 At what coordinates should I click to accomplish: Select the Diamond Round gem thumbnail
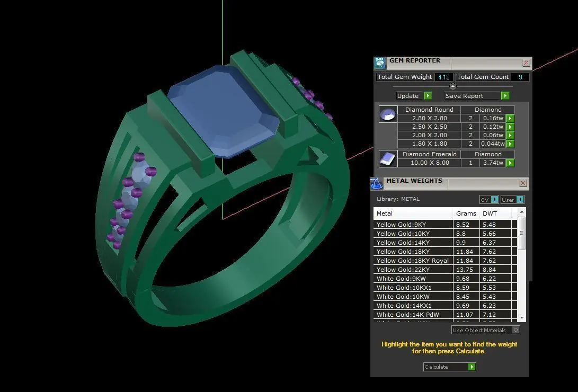(388, 114)
